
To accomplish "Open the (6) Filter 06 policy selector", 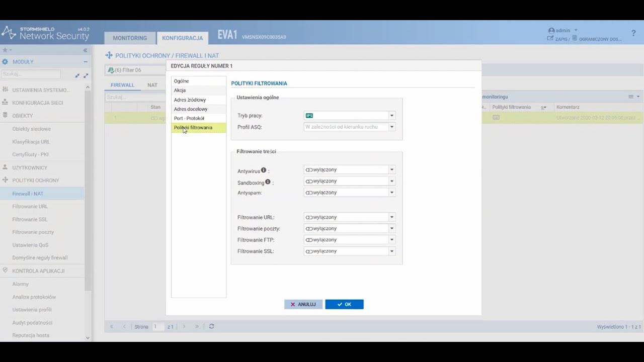I will (x=136, y=70).
